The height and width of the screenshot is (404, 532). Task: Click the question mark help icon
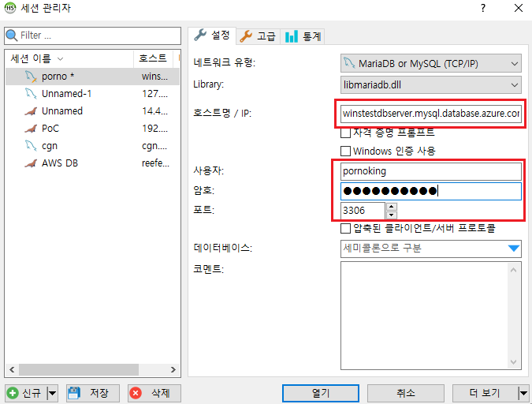tap(483, 8)
